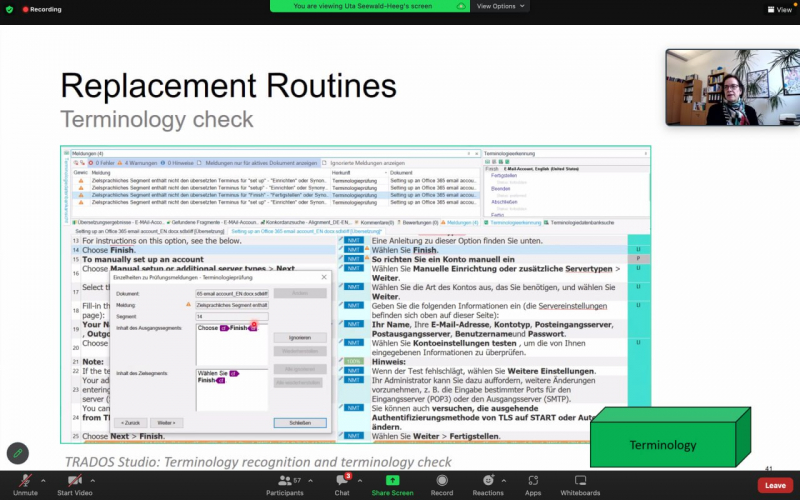800x500 pixels.
Task: Click term 'Beenden' in terminology panel
Action: (501, 189)
